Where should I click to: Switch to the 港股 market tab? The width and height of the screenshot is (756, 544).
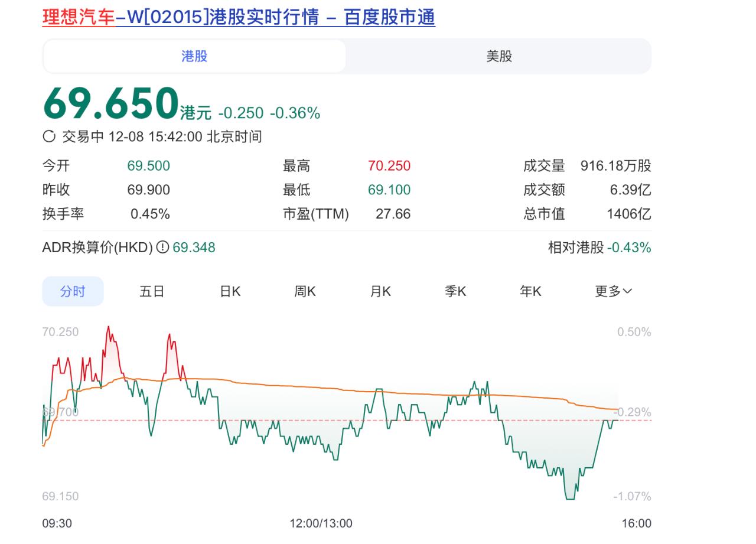pyautogui.click(x=194, y=56)
